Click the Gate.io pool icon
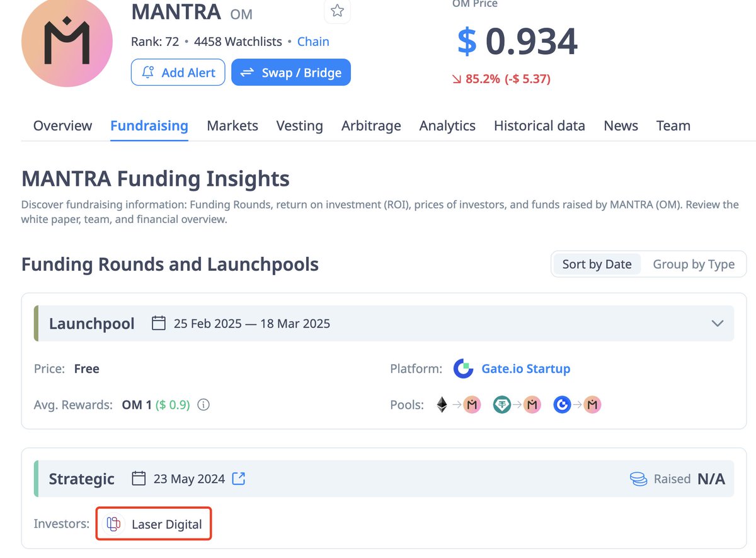Screen dimensions: 756x558 click(563, 404)
